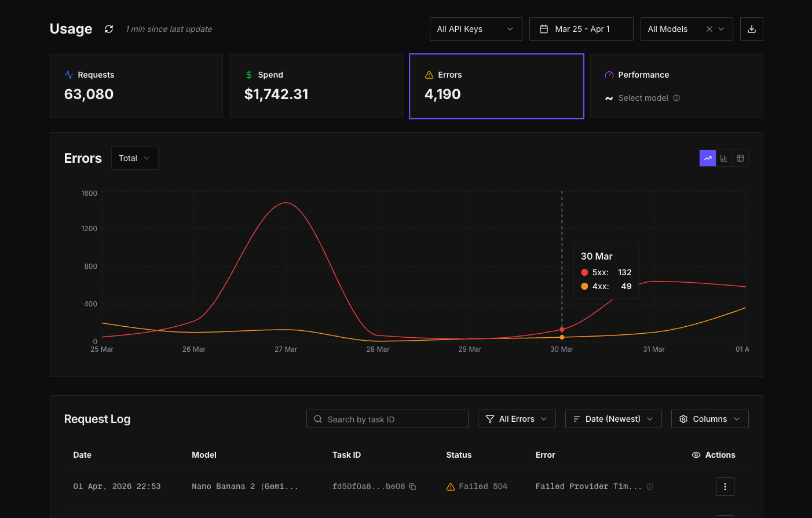The image size is (812, 518).
Task: Click the info icon beside Select model
Action: coord(676,98)
